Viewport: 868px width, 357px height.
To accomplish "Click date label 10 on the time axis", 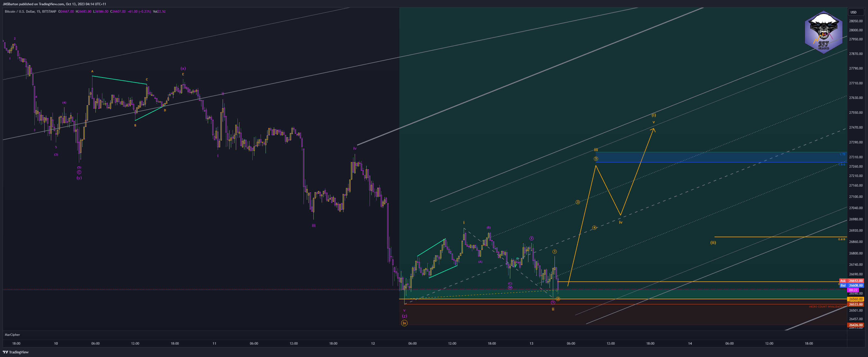I will click(56, 343).
